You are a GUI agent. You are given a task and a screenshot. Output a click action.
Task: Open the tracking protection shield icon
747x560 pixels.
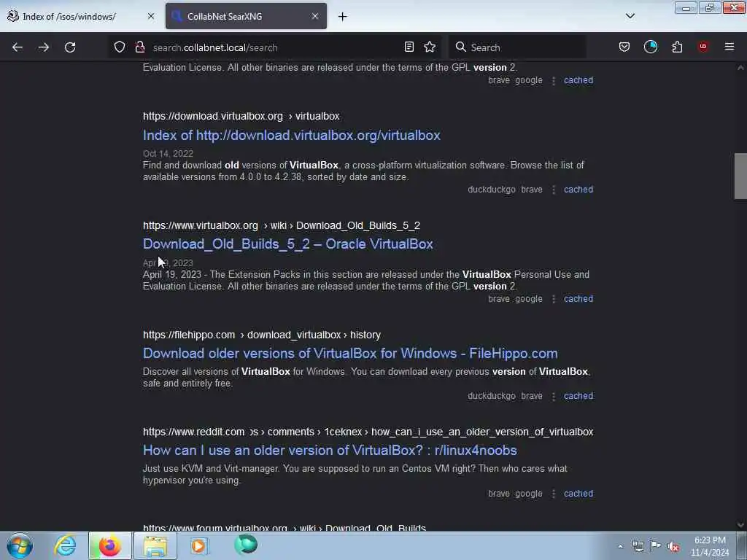[120, 47]
